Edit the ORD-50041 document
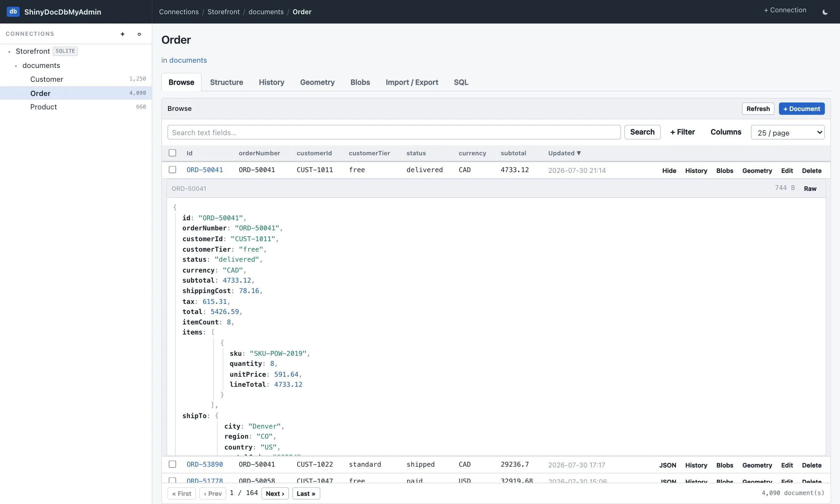Screen dimensions: 840x504 pos(787,171)
